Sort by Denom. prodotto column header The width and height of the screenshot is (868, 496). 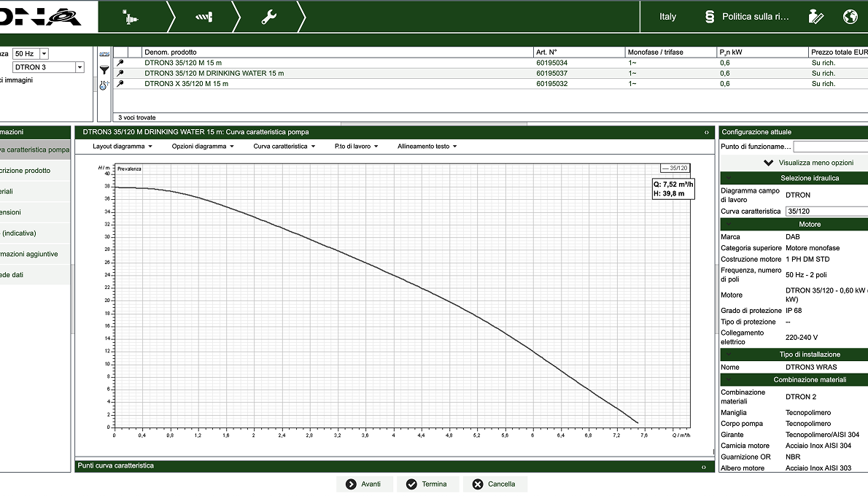click(337, 52)
